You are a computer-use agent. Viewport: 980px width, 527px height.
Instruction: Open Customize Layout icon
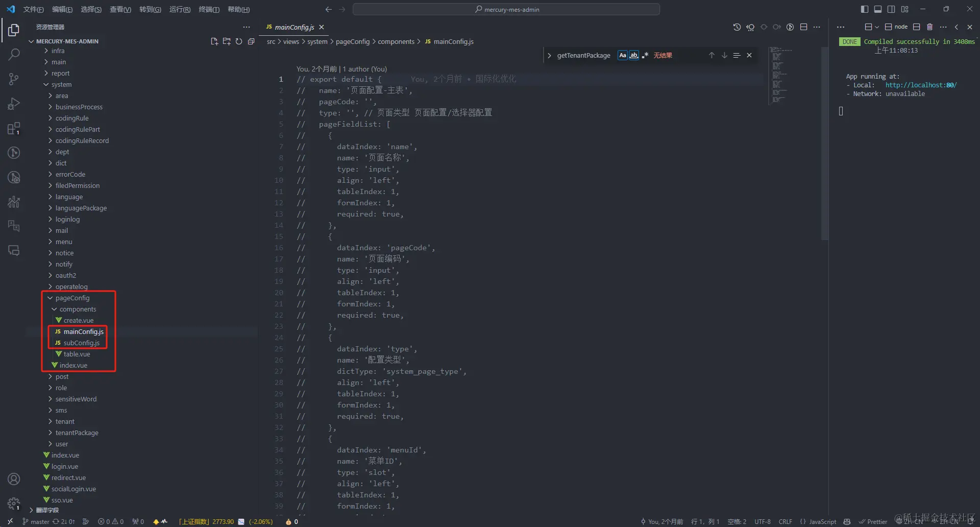(x=904, y=9)
